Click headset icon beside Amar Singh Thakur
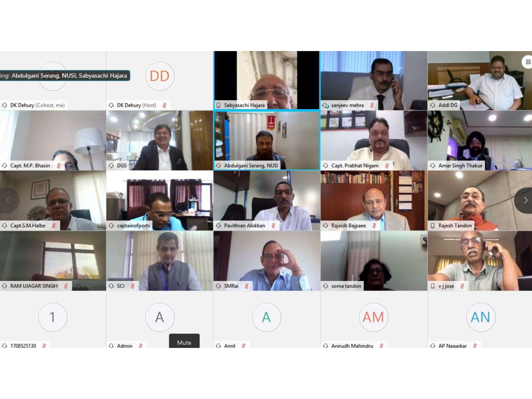The height and width of the screenshot is (399, 532). (433, 166)
